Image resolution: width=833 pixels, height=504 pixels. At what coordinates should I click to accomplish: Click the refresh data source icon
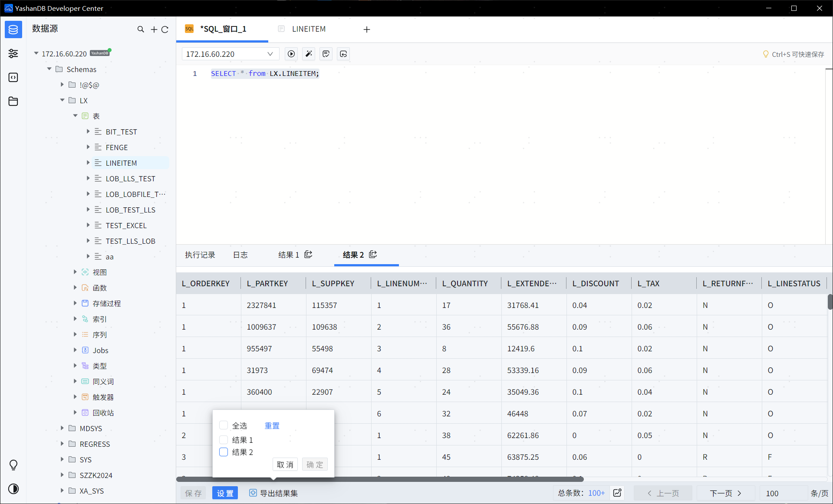pos(165,29)
